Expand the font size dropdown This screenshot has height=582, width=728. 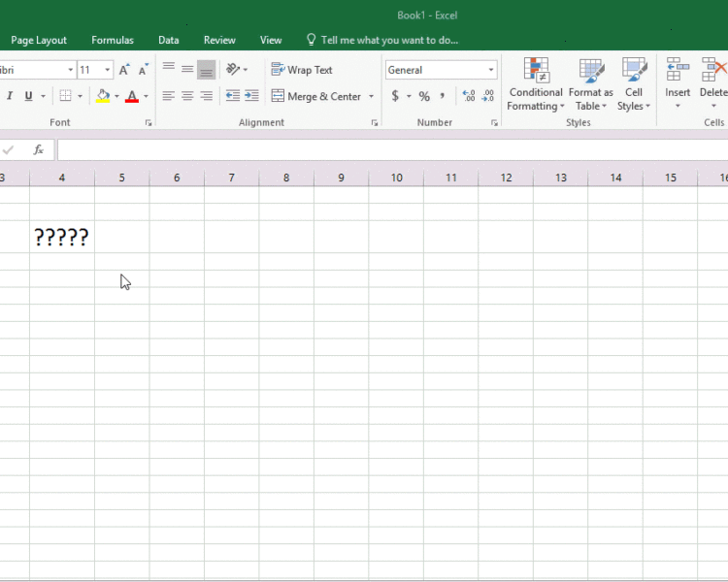107,70
